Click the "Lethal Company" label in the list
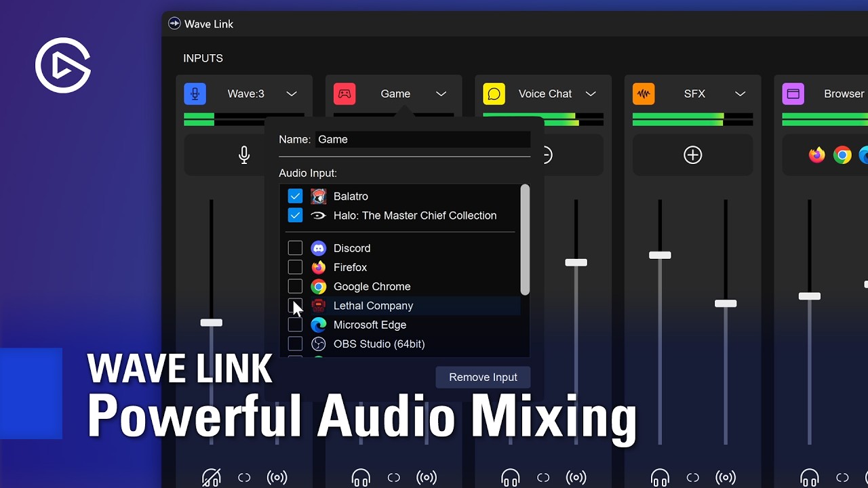This screenshot has width=868, height=488. 373,306
